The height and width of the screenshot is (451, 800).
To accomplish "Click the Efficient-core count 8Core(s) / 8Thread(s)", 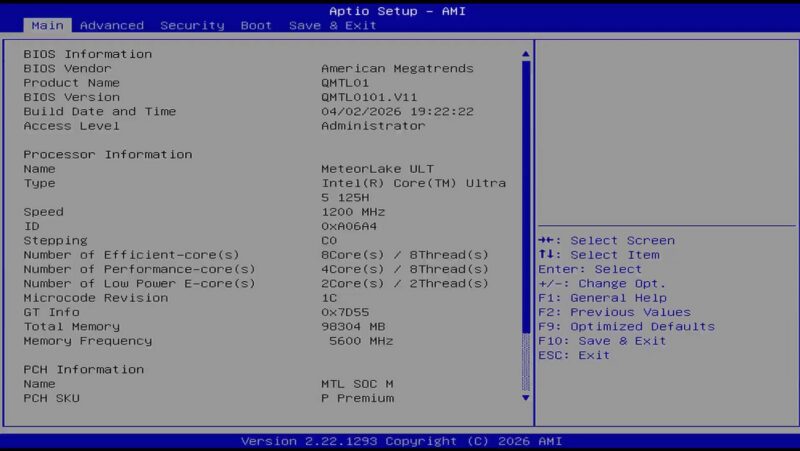I will point(405,255).
